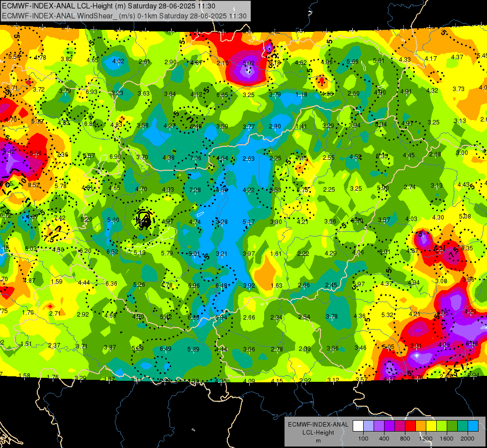Click wind shear value 1.63
Screen dimensions: 487x448
coord(277,285)
